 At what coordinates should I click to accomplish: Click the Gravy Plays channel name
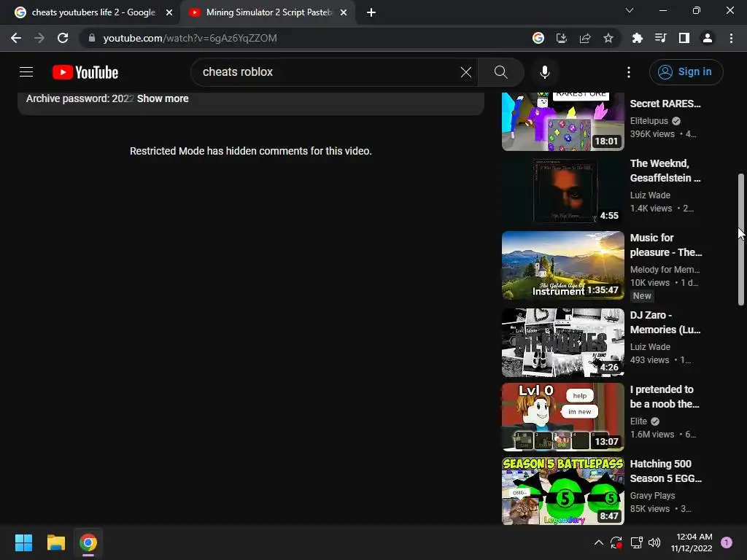point(652,496)
